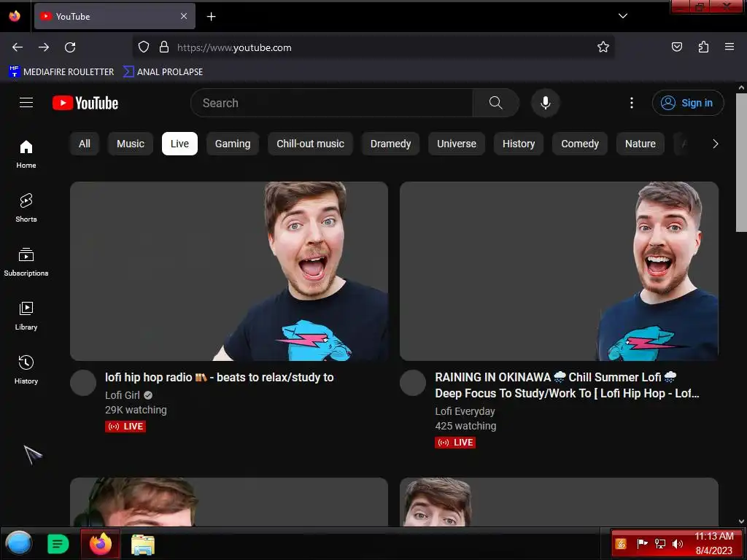Click the YouTube tab in tab strip
Viewport: 747px width, 560px height.
pyautogui.click(x=115, y=16)
